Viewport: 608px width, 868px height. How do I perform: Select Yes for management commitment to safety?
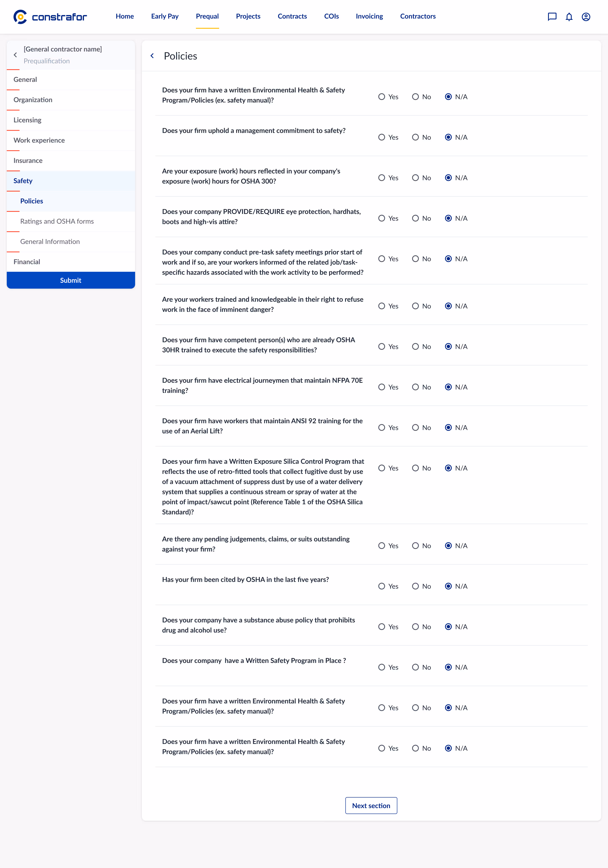pyautogui.click(x=382, y=137)
